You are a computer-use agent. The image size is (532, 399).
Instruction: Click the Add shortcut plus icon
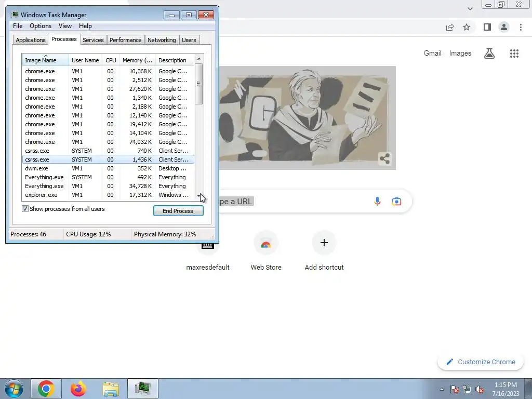click(324, 243)
